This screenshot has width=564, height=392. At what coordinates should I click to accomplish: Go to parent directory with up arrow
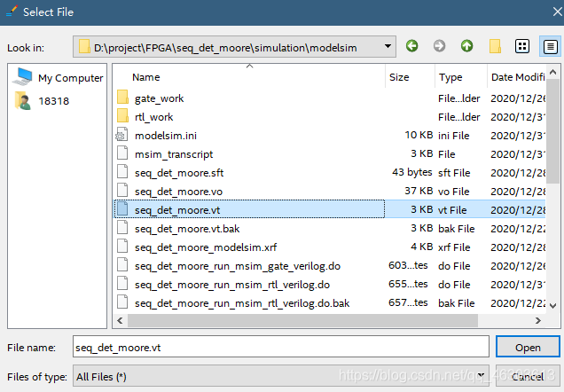[466, 46]
